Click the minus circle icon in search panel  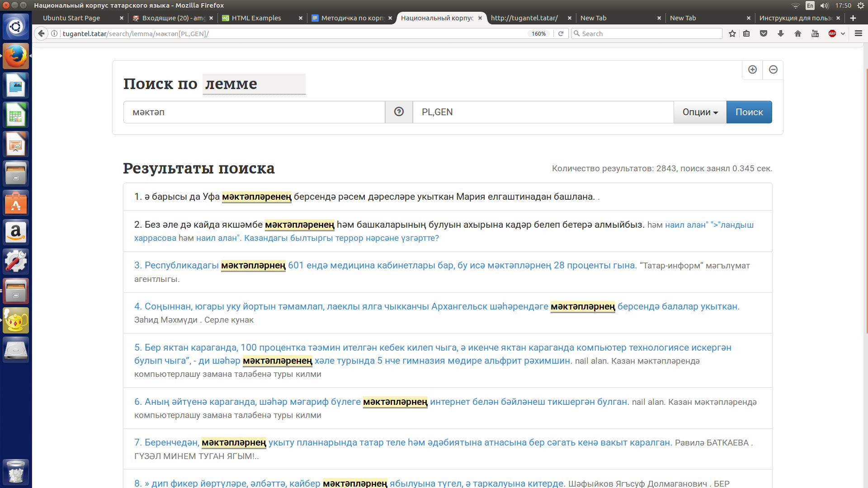(773, 70)
